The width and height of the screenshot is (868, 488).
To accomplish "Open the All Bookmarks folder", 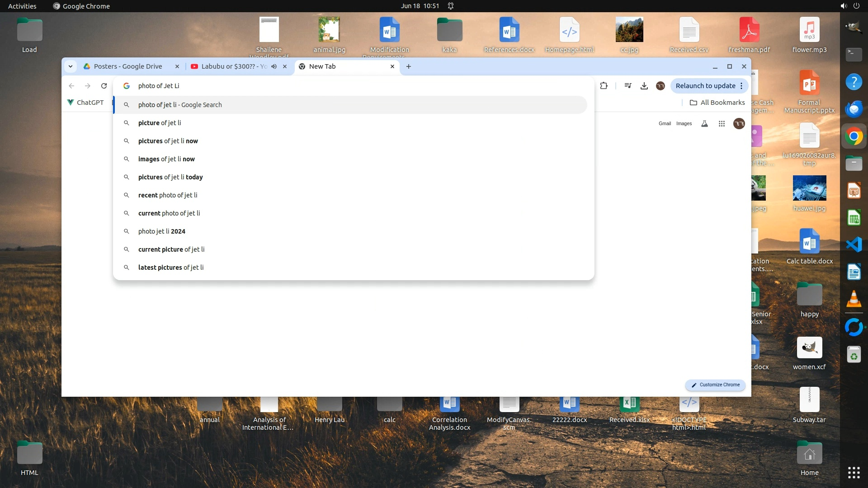I will point(717,103).
